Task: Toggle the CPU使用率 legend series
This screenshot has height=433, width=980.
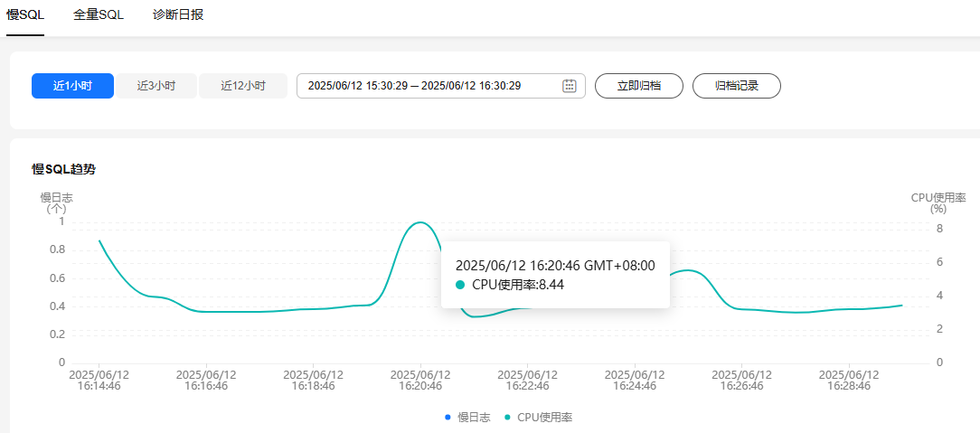Action: pyautogui.click(x=539, y=418)
